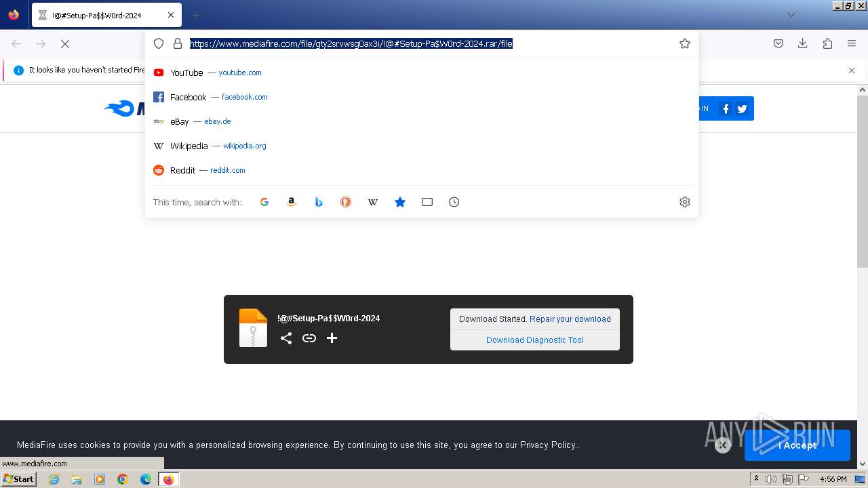Image resolution: width=868 pixels, height=488 pixels.
Task: Open the Extensions menu
Action: (827, 43)
